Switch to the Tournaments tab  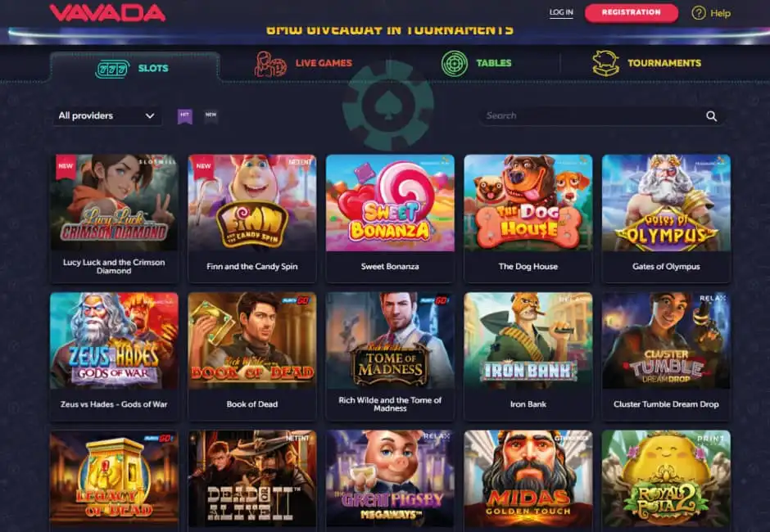(647, 63)
